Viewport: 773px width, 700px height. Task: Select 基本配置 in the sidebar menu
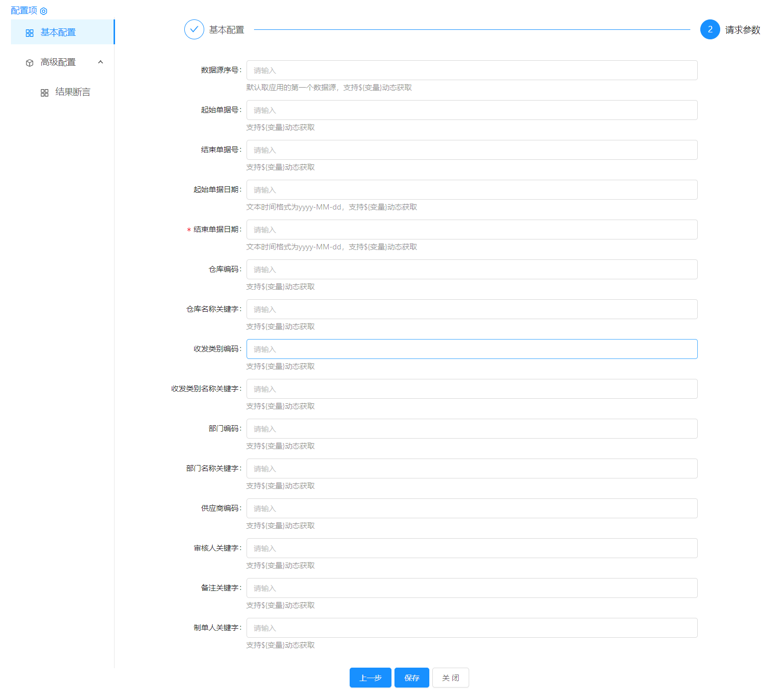tap(58, 32)
